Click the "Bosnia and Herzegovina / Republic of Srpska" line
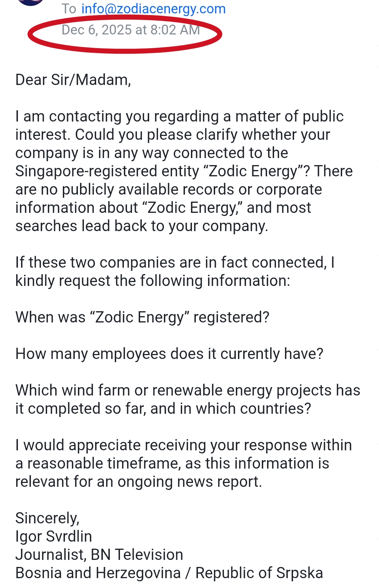The image size is (379, 588). tap(169, 573)
